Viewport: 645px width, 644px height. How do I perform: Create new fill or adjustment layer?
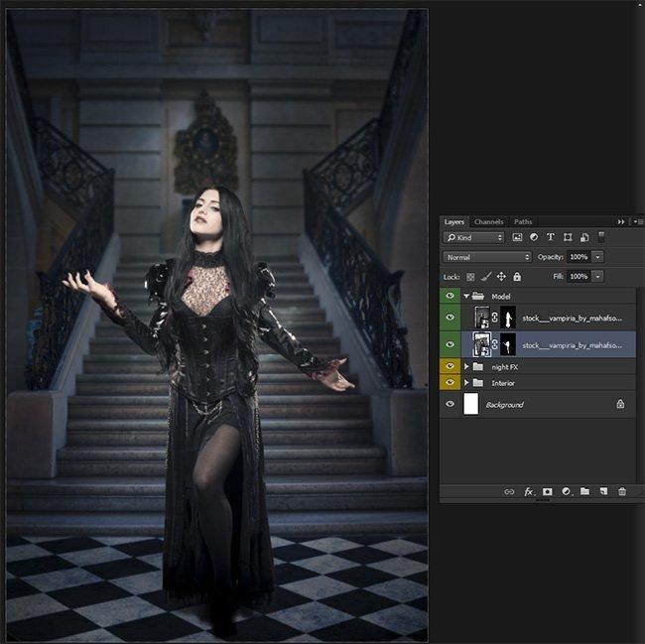567,491
